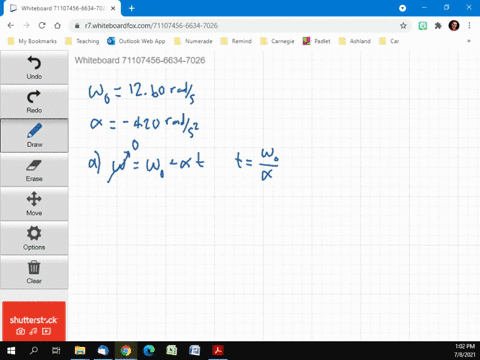Open Adobe Acrobat from taskbar
480x360 pixels.
tap(218, 351)
